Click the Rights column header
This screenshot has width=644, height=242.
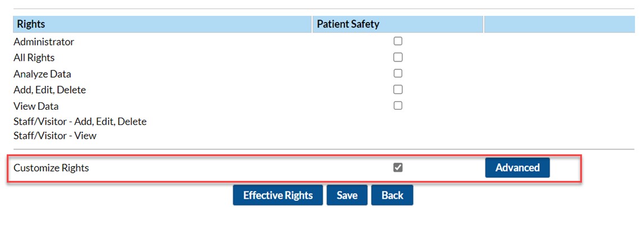tap(31, 24)
